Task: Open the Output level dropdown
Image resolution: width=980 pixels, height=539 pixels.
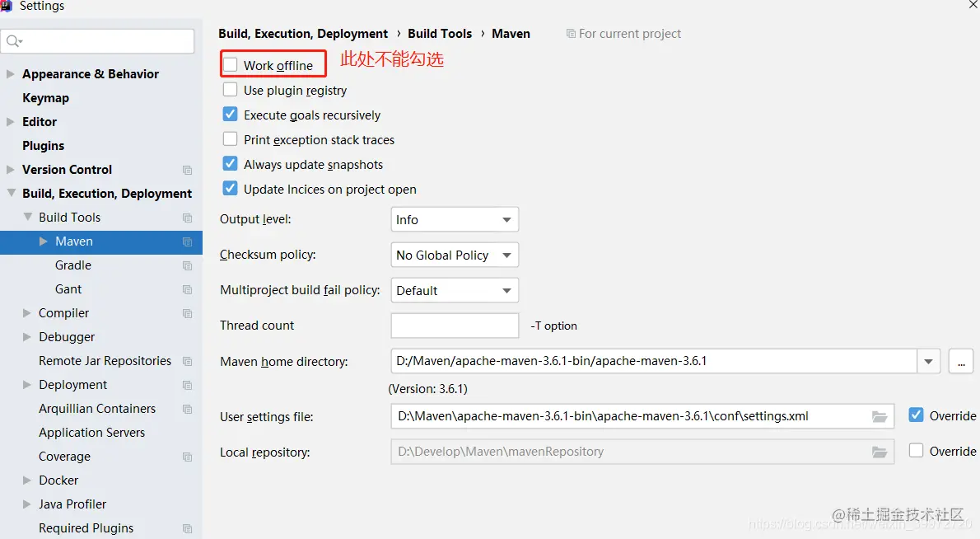Action: coord(455,220)
